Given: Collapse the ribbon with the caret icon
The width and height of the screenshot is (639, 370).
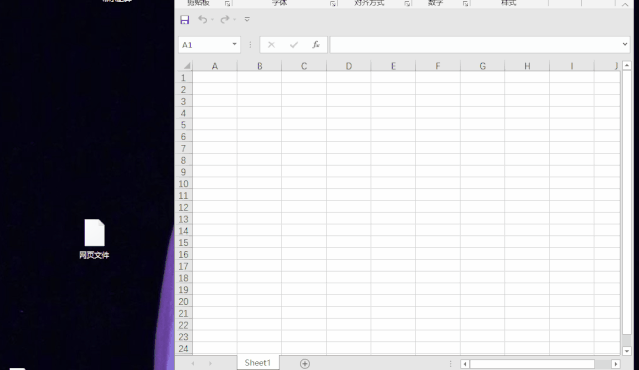Looking at the screenshot, I should pos(625,4).
